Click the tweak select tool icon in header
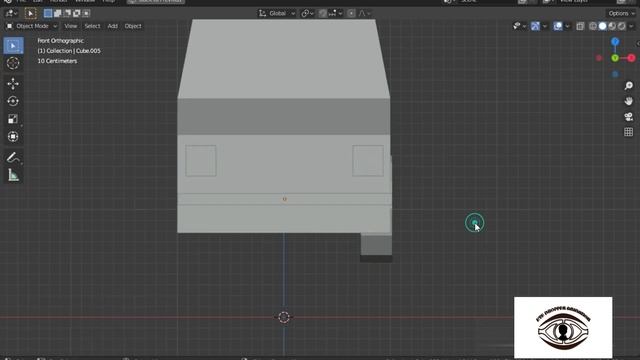This screenshot has width=640, height=360. point(30,13)
